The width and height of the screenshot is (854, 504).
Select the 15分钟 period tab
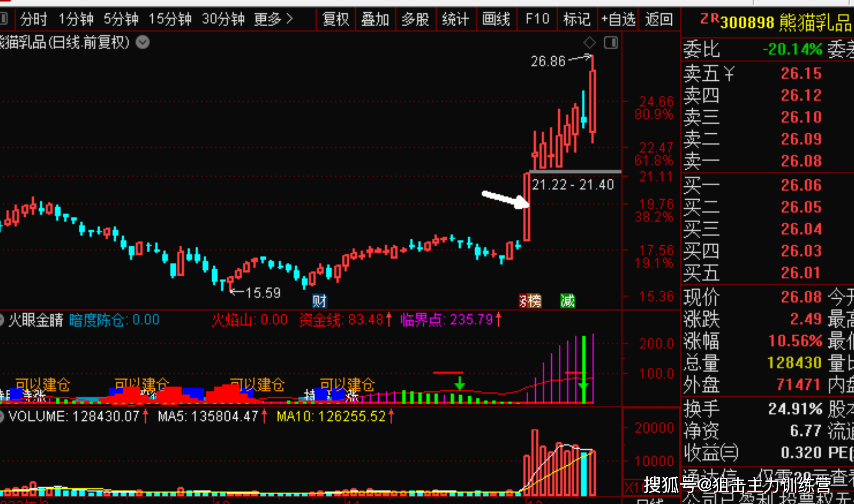point(170,19)
